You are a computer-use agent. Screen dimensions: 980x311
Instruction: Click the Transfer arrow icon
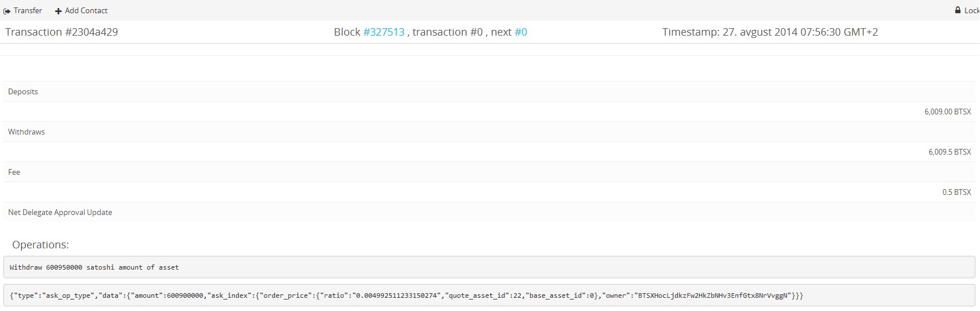tap(7, 11)
